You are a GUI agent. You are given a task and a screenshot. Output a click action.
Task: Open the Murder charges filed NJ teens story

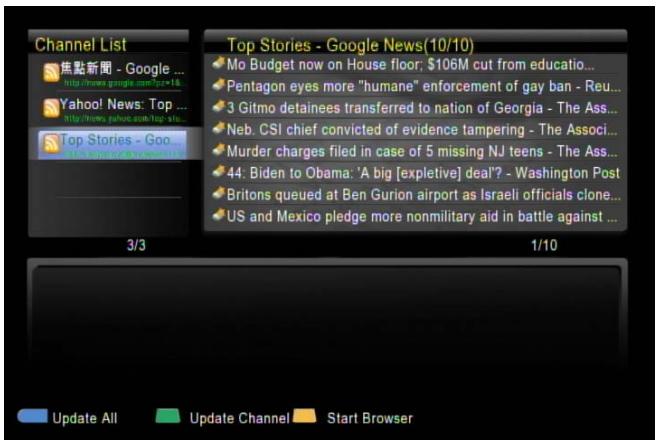pos(422,151)
